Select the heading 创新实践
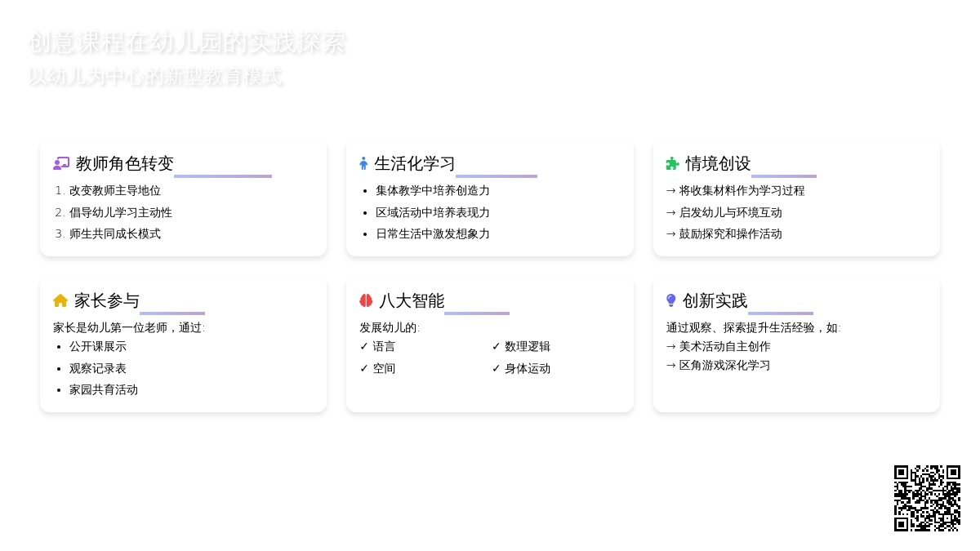This screenshot has height=551, width=980. (715, 300)
